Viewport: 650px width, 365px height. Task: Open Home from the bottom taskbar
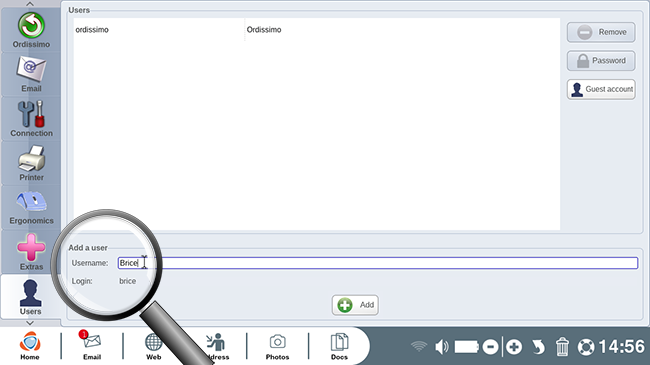(x=30, y=346)
